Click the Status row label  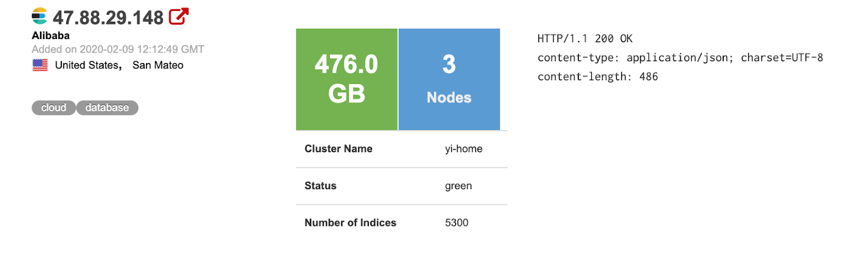pyautogui.click(x=320, y=185)
